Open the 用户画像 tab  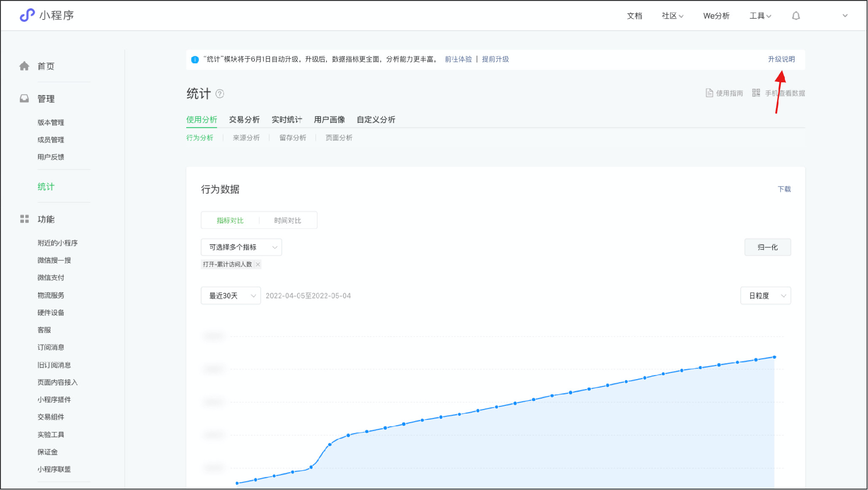click(x=329, y=119)
